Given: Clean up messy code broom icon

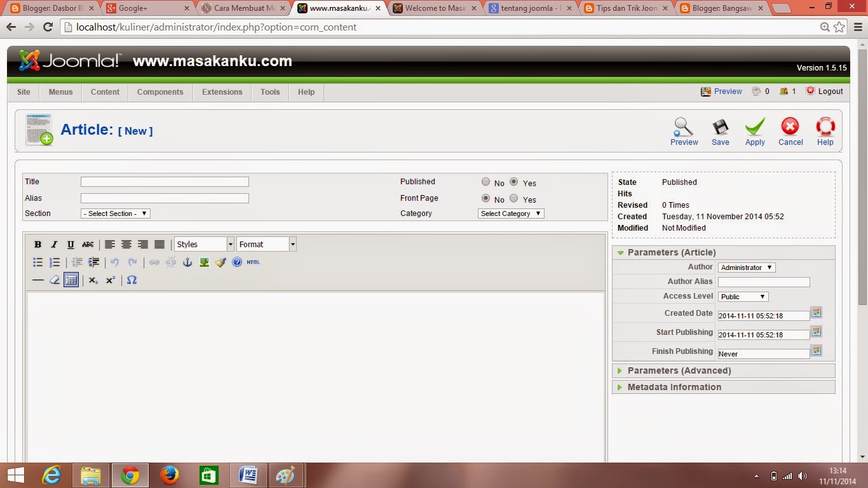Looking at the screenshot, I should pyautogui.click(x=220, y=262).
